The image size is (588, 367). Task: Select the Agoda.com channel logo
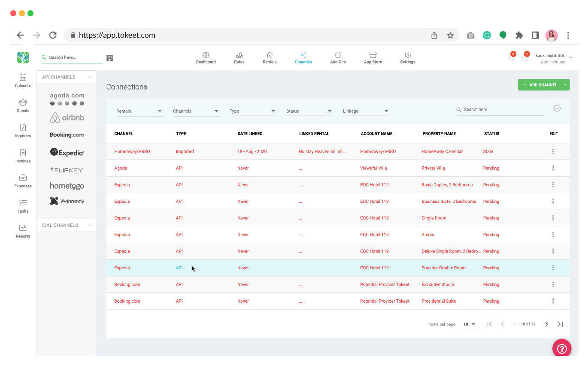tap(67, 99)
